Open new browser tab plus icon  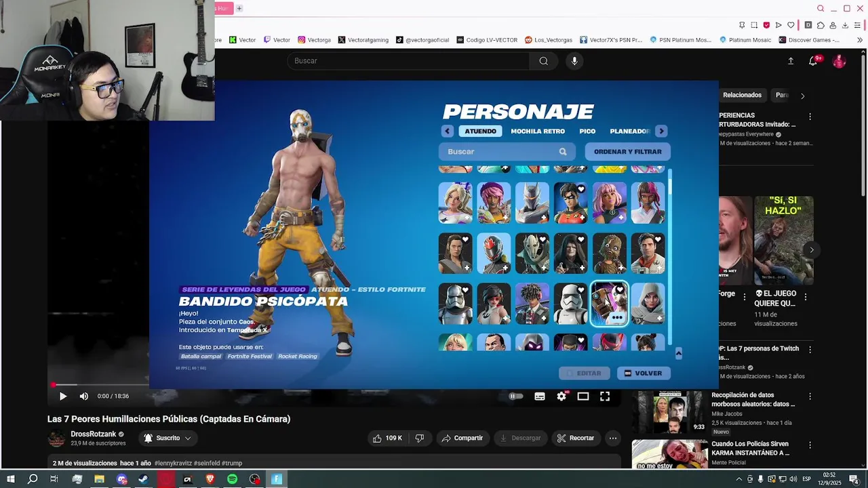[239, 9]
